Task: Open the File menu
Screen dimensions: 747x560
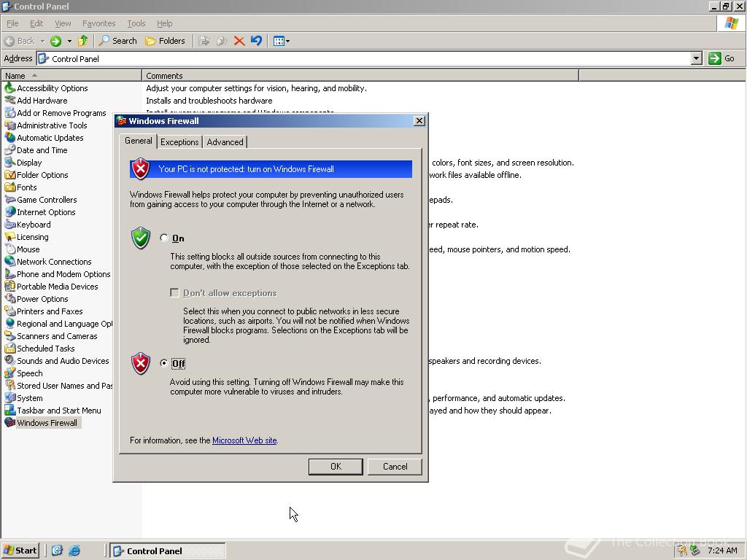Action: point(12,23)
